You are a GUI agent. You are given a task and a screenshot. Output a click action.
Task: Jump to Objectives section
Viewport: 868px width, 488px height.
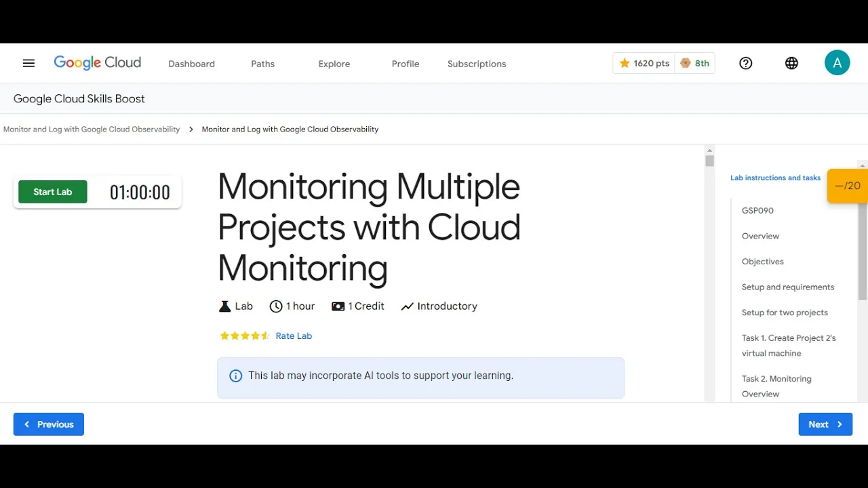click(762, 262)
